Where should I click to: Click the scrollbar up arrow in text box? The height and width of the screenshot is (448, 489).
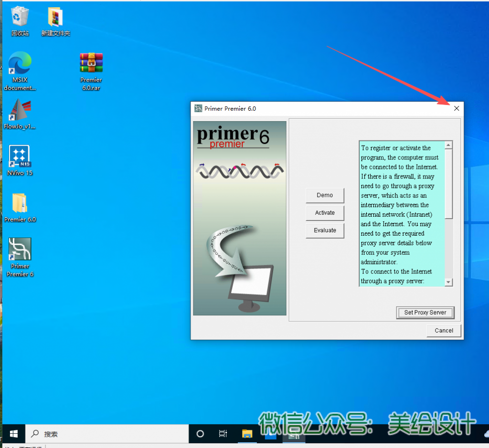[448, 146]
